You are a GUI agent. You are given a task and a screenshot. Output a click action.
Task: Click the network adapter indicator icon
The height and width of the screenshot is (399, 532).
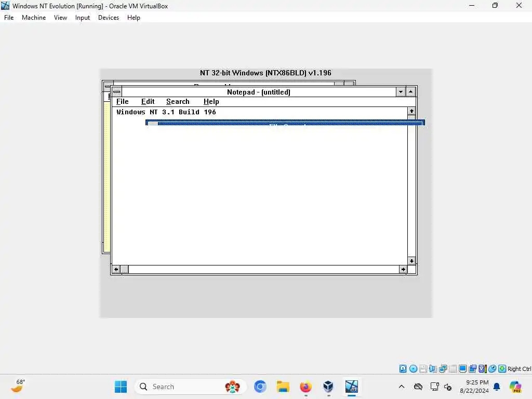coord(443,369)
